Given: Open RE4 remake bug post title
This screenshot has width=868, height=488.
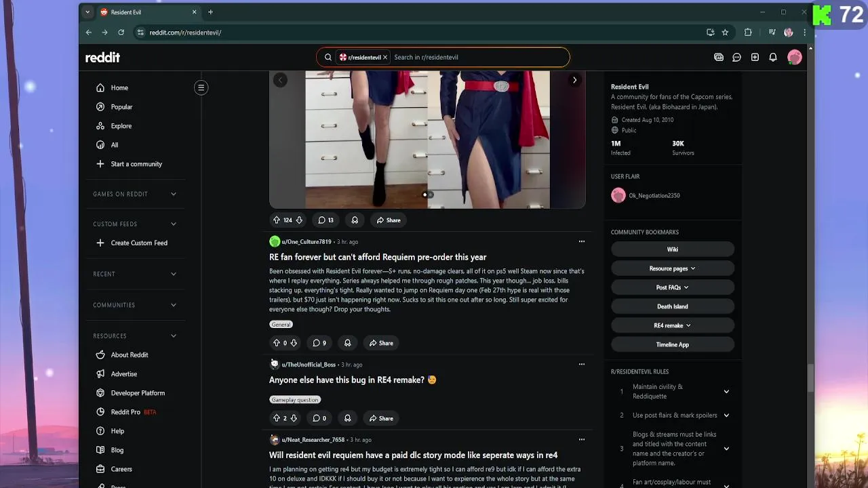Looking at the screenshot, I should [353, 380].
